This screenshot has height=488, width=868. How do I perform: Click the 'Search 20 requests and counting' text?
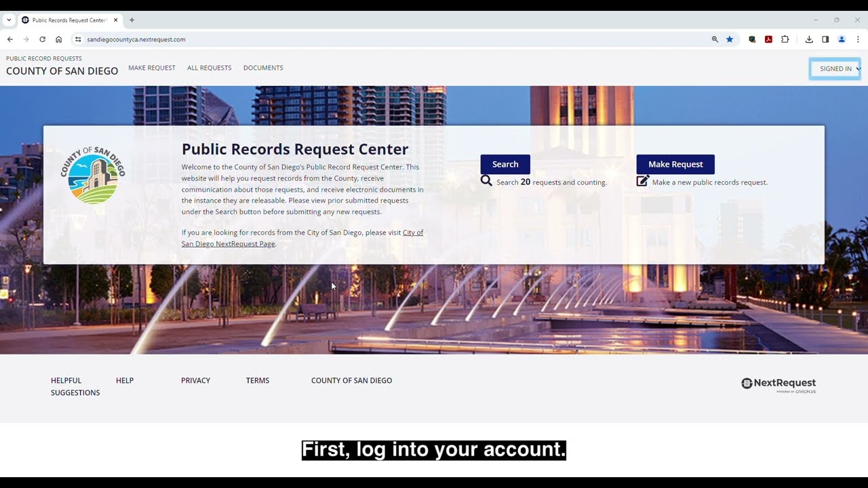click(x=551, y=182)
